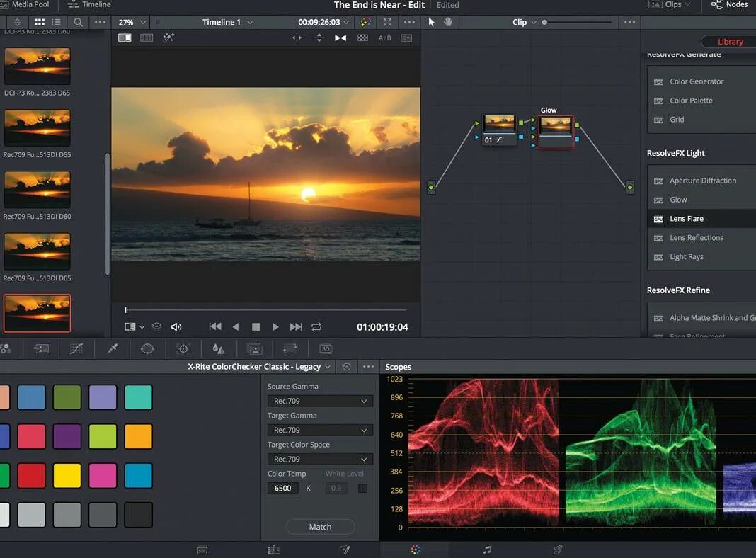
Task: Select Lens Flare in ResolveFX Light
Action: 686,219
